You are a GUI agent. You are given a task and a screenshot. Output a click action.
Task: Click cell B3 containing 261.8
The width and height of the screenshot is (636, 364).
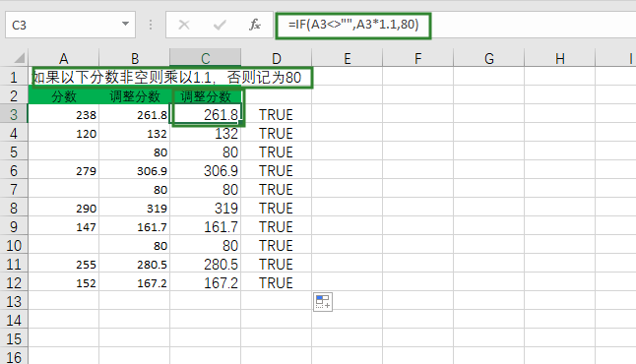pos(135,114)
